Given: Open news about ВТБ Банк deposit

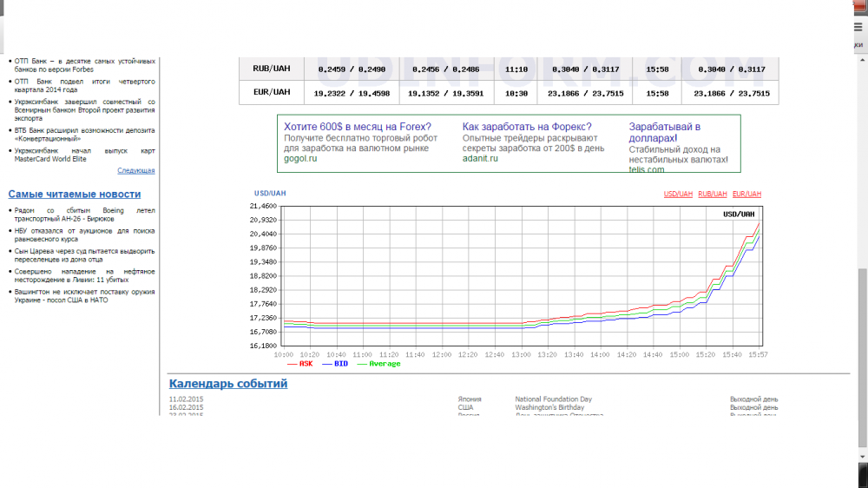Looking at the screenshot, I should (x=84, y=134).
